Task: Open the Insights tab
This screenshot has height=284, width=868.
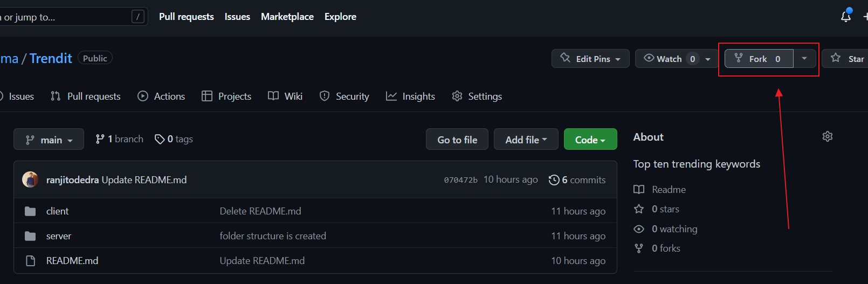Action: (x=411, y=96)
